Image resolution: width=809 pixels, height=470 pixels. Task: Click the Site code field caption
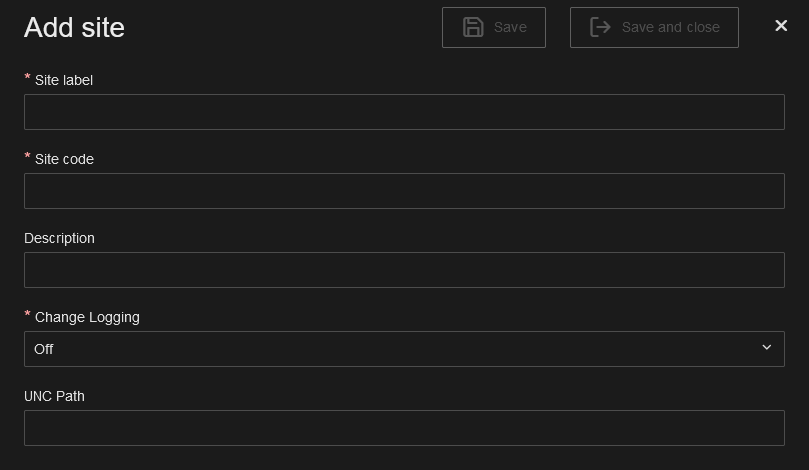(64, 159)
